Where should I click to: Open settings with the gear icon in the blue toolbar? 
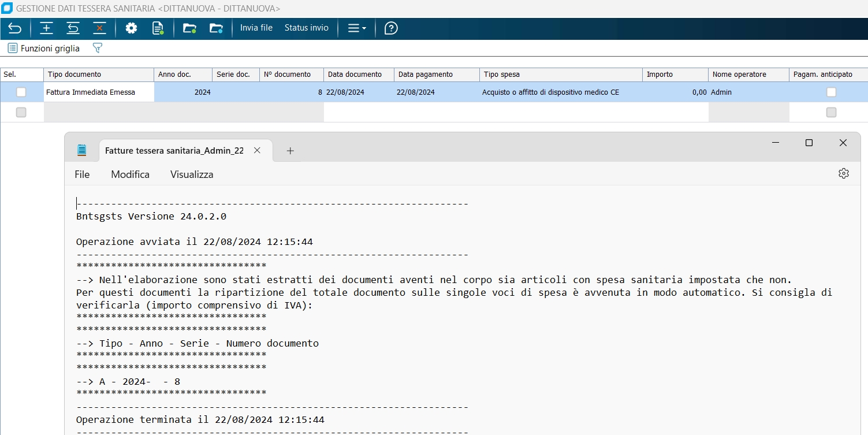pos(131,28)
